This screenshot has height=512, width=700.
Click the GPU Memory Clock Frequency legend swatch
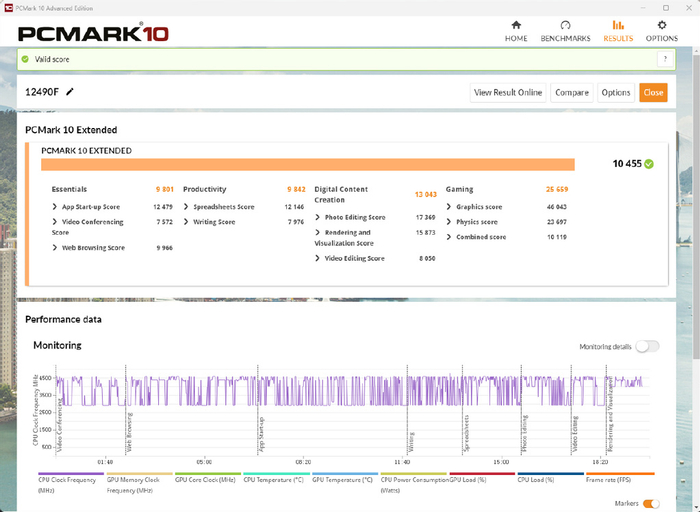[139, 474]
